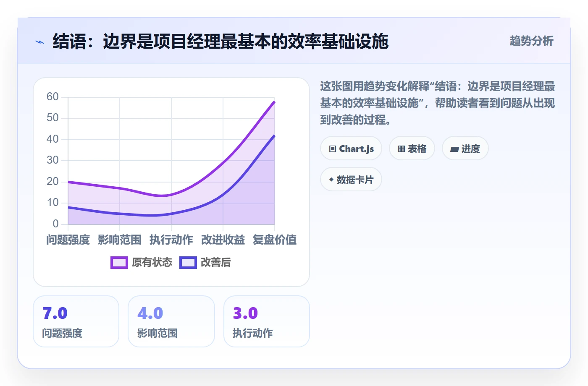Toggle the 改善后 legend color box

188,263
